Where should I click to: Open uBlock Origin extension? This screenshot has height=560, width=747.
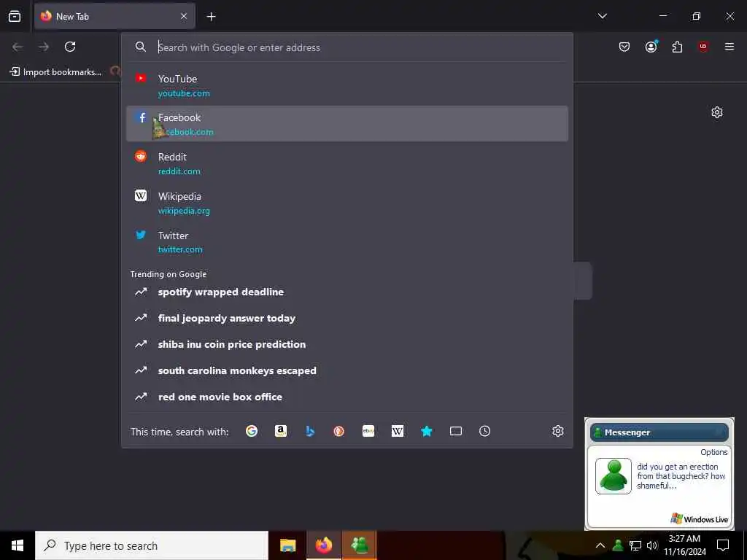point(703,47)
